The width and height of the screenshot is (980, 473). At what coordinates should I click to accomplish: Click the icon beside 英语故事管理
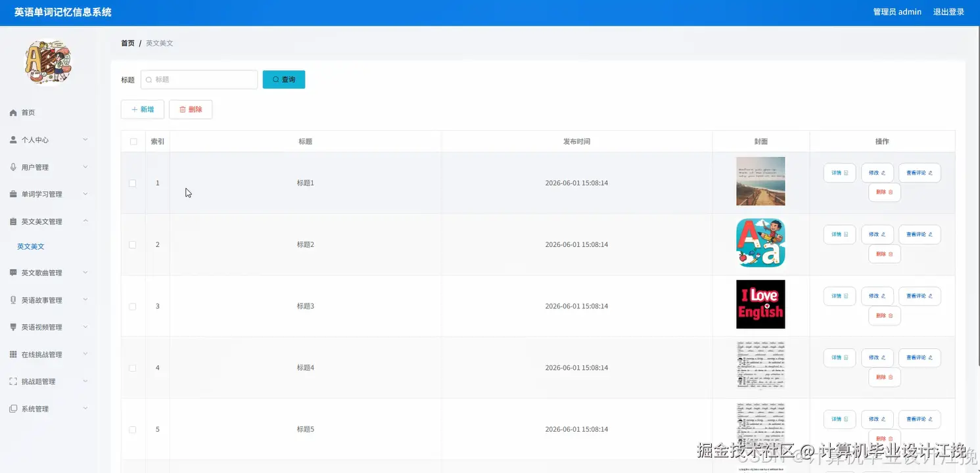click(x=13, y=300)
